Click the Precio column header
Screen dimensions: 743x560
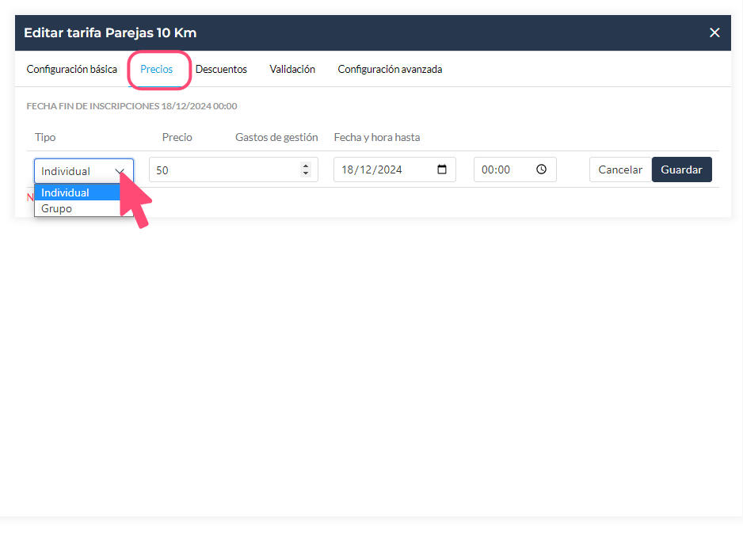177,137
